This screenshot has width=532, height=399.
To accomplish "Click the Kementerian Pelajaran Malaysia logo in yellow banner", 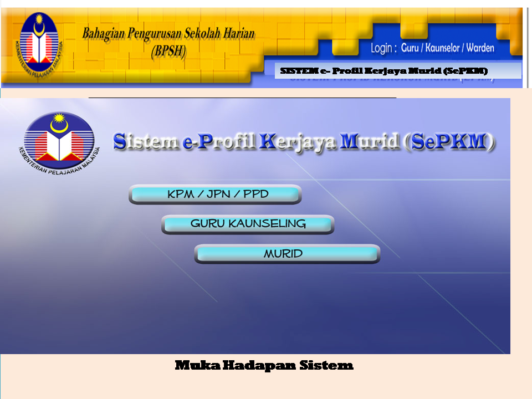I will (39, 44).
